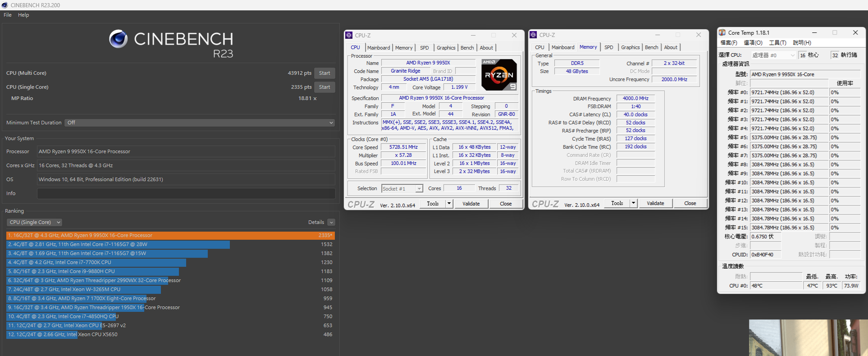868x356 pixels.
Task: Open the Socket #1 selection dropdown
Action: (x=402, y=189)
